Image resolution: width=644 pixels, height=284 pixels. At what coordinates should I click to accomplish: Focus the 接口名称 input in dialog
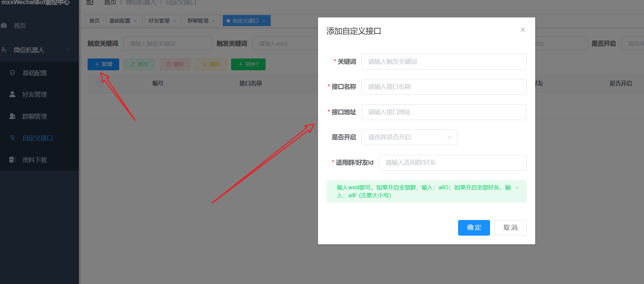[x=444, y=87]
